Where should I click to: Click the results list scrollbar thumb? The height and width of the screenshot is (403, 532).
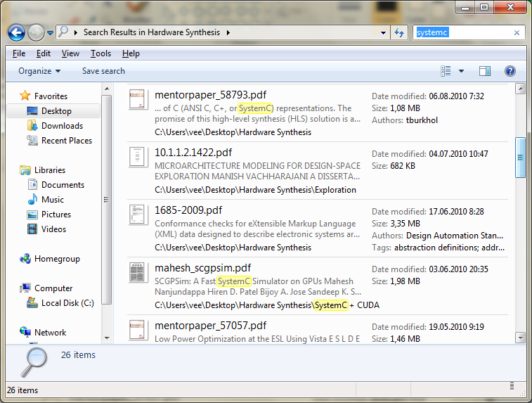pyautogui.click(x=520, y=158)
